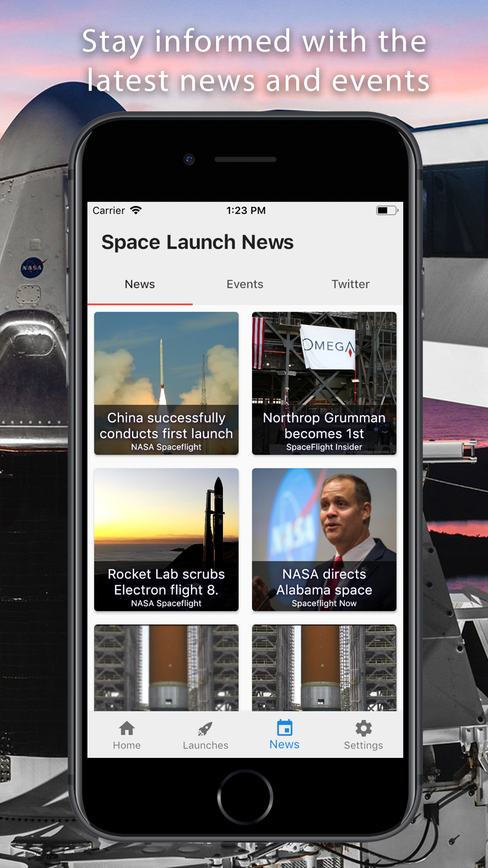
Task: Tap the Settings label in bottom bar
Action: (x=363, y=745)
